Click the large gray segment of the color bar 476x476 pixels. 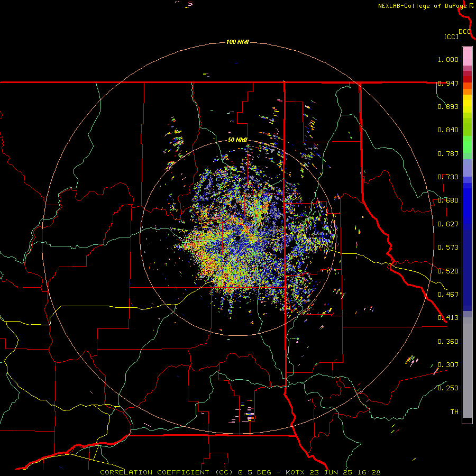coord(467,368)
